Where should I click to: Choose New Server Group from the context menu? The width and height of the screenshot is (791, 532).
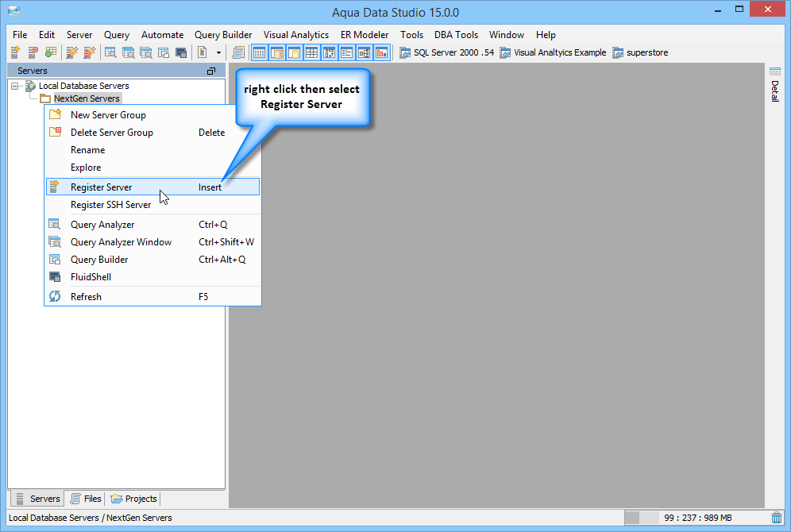[152, 115]
